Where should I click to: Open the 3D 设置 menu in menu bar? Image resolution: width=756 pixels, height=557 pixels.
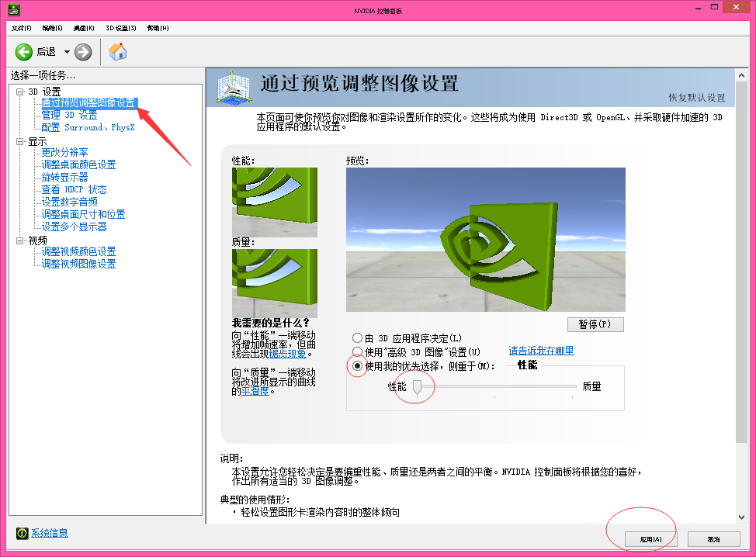click(x=121, y=28)
